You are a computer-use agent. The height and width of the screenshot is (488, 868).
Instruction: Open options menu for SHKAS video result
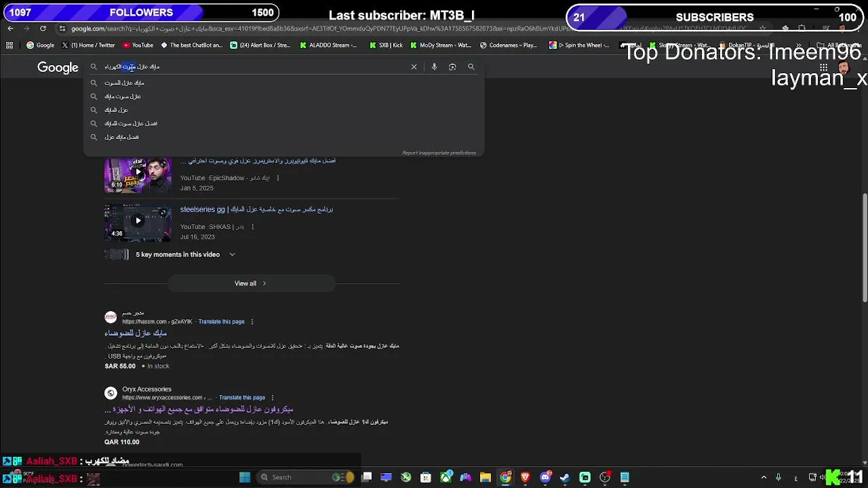click(x=252, y=227)
